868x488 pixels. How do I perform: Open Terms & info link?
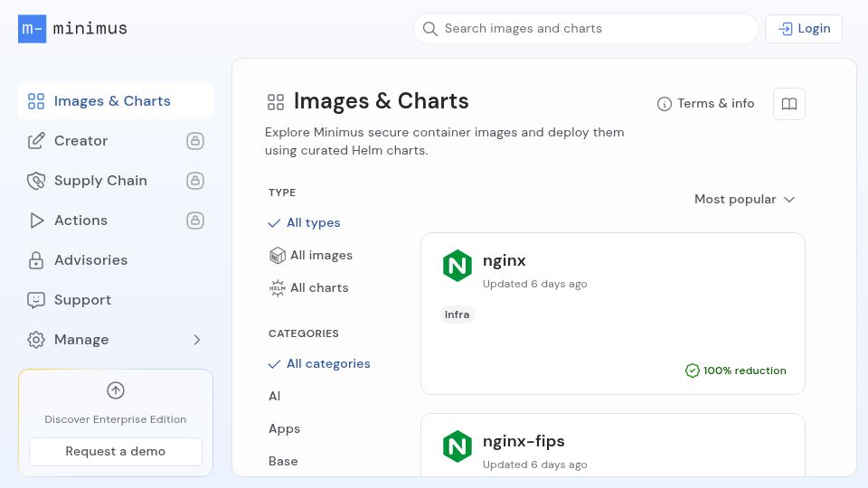pyautogui.click(x=706, y=104)
